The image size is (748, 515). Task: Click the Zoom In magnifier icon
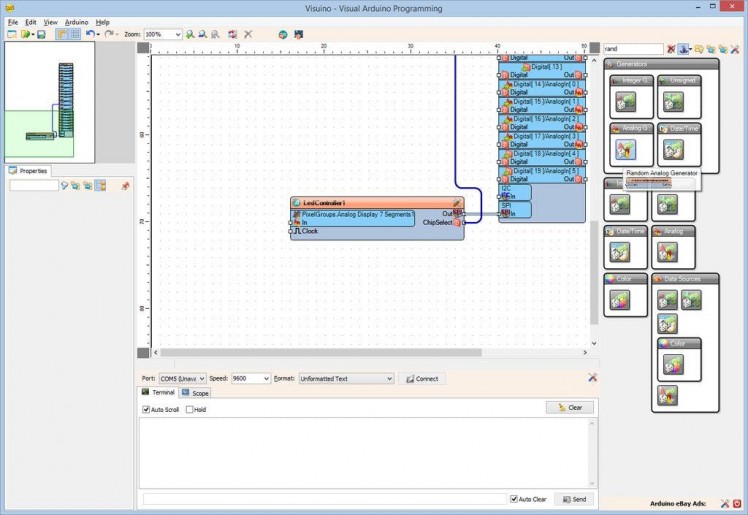191,34
